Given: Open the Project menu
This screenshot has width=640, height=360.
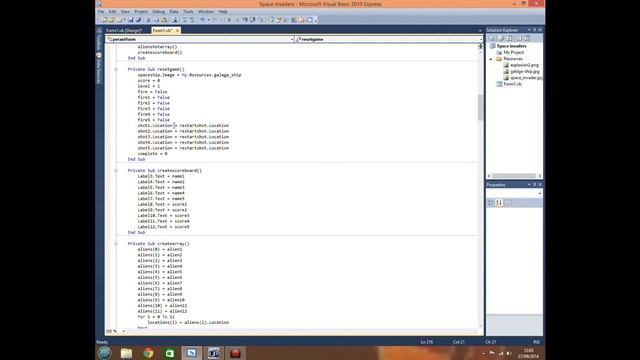Looking at the screenshot, I should [x=141, y=11].
